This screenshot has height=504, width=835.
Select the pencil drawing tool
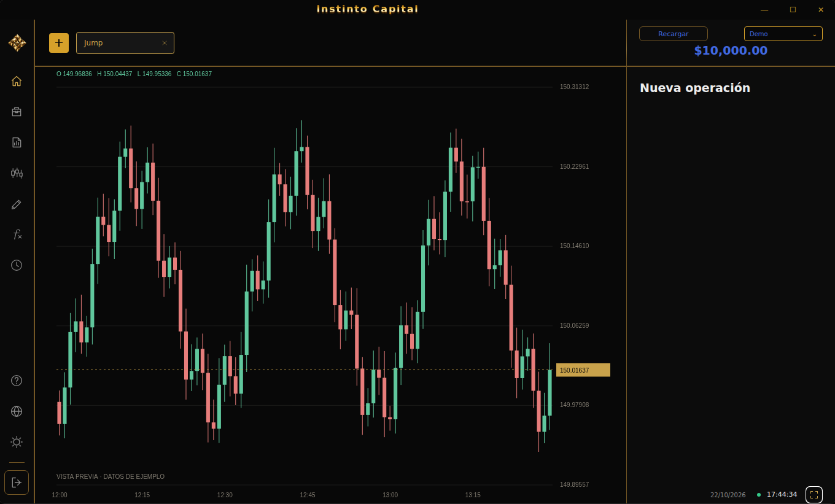17,204
